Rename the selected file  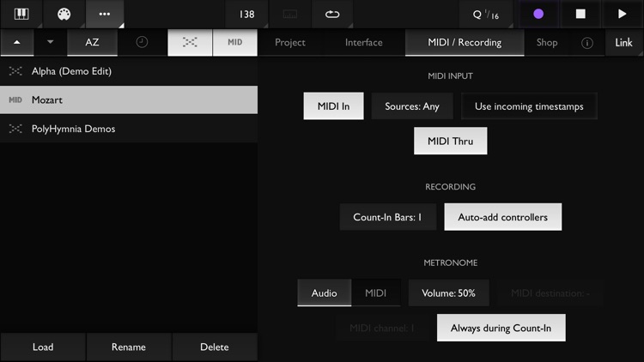[x=129, y=347]
